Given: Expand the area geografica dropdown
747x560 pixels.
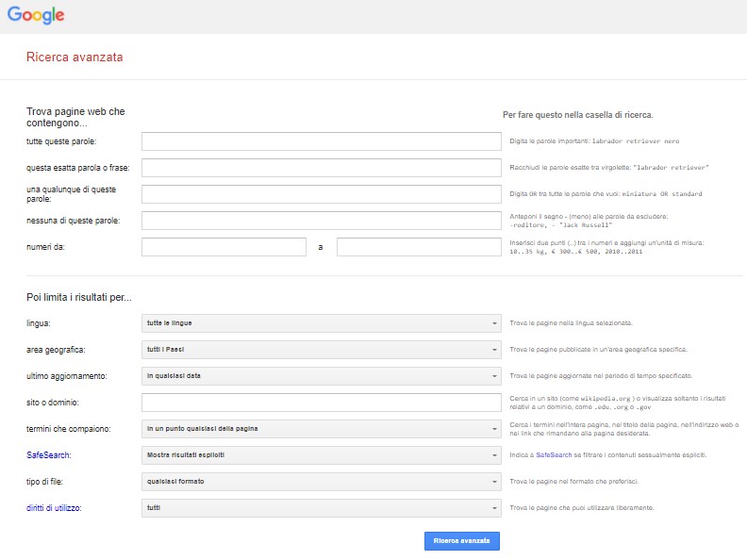Looking at the screenshot, I should click(x=321, y=350).
